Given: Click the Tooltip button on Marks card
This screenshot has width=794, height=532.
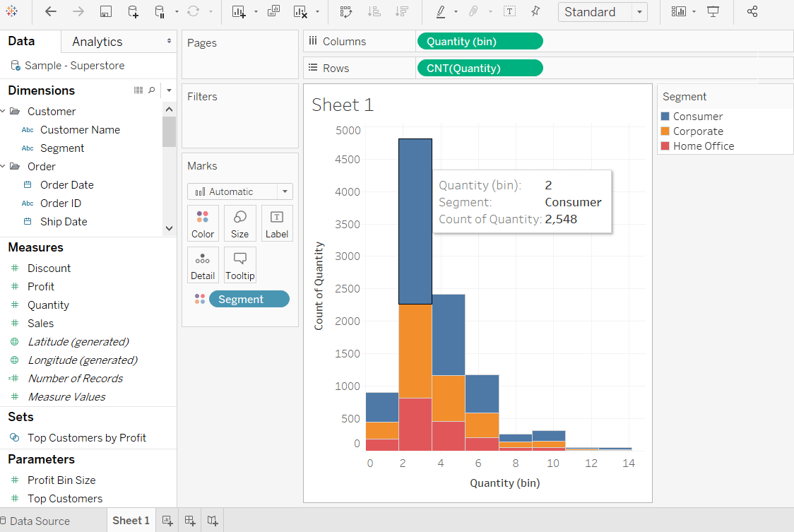Looking at the screenshot, I should pyautogui.click(x=240, y=265).
